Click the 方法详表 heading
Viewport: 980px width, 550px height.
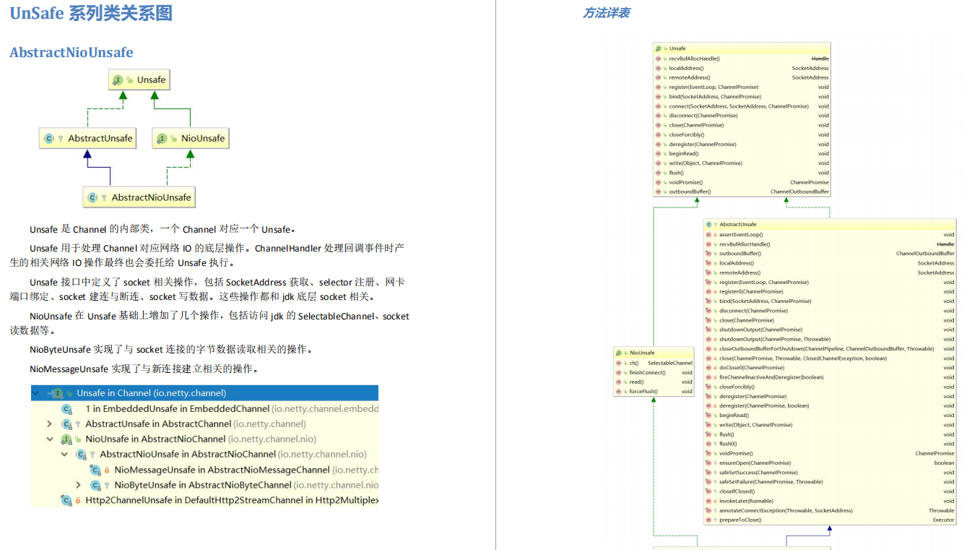point(606,13)
